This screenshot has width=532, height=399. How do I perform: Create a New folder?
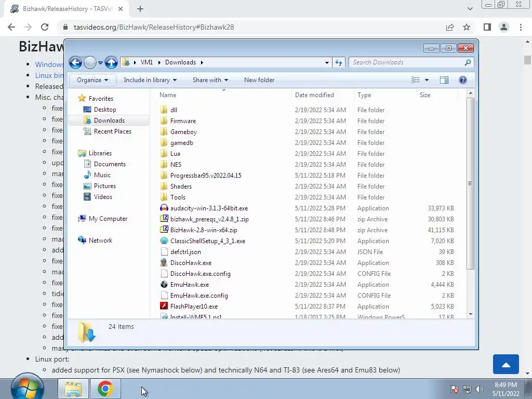[259, 80]
